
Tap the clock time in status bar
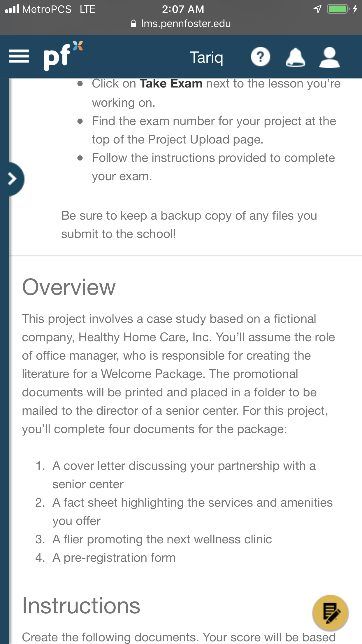pyautogui.click(x=183, y=9)
